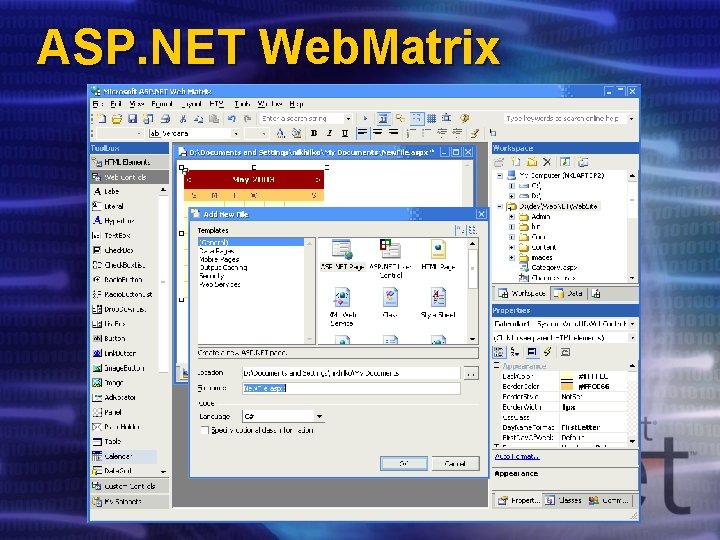This screenshot has width=720, height=540.
Task: Switch to the Classes tab
Action: click(x=564, y=500)
